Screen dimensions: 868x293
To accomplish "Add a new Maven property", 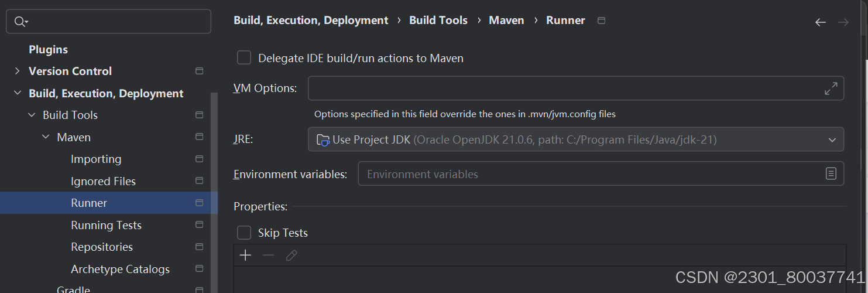I will click(245, 255).
